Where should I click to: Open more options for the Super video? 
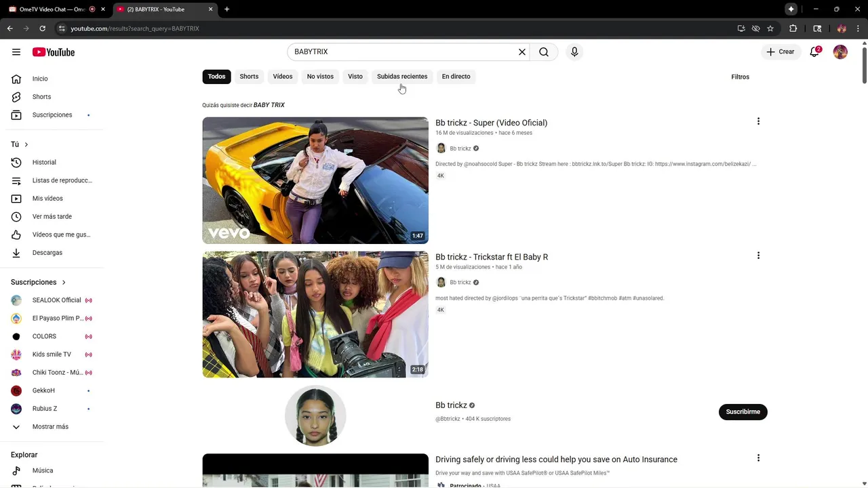(758, 121)
